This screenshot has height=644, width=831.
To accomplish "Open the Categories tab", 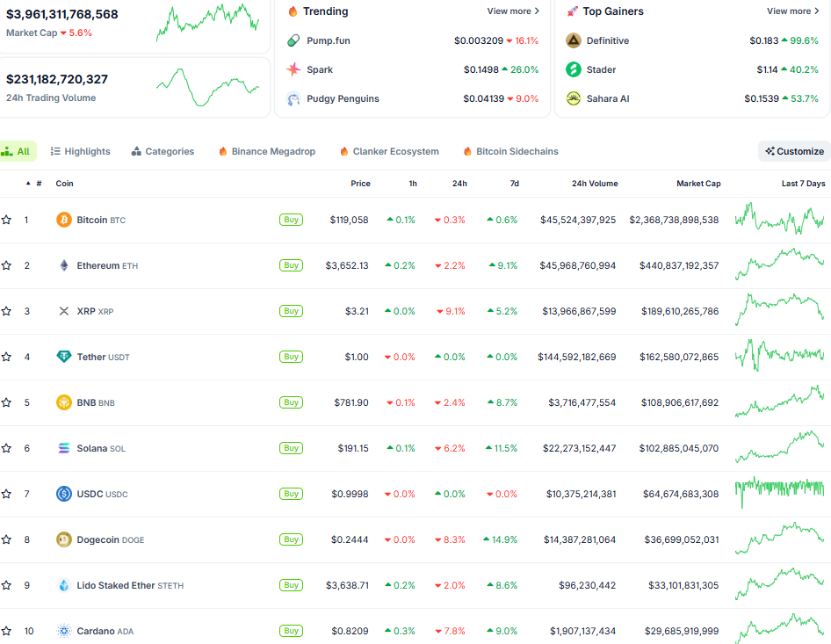I will point(163,152).
